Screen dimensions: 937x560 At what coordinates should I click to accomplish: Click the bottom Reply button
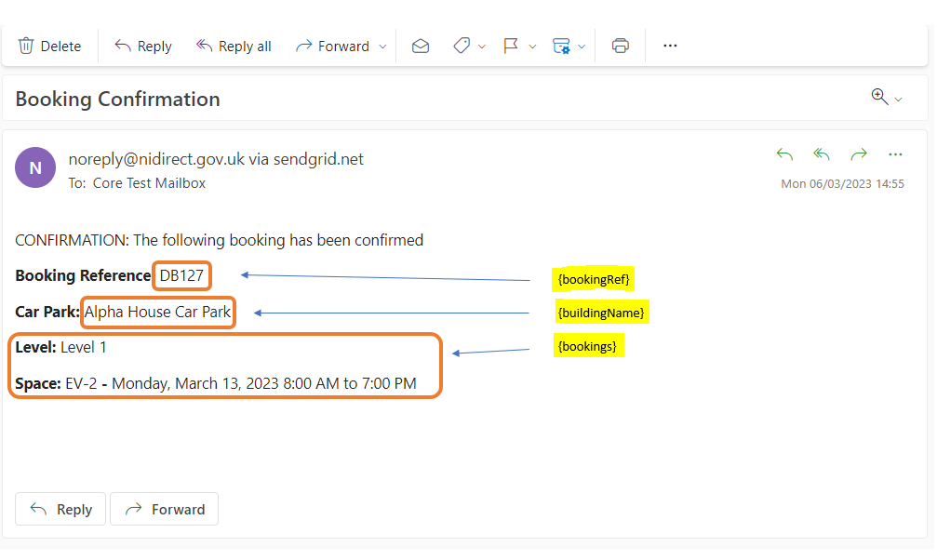[x=60, y=509]
